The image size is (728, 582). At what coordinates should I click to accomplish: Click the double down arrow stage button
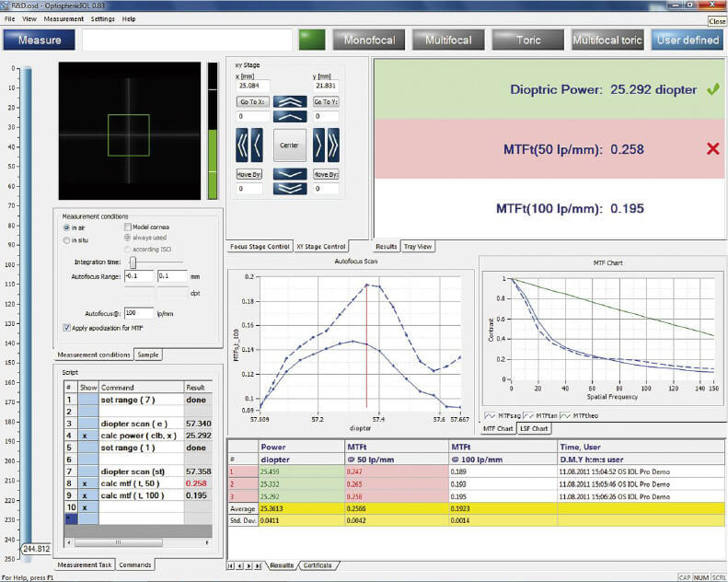[290, 189]
